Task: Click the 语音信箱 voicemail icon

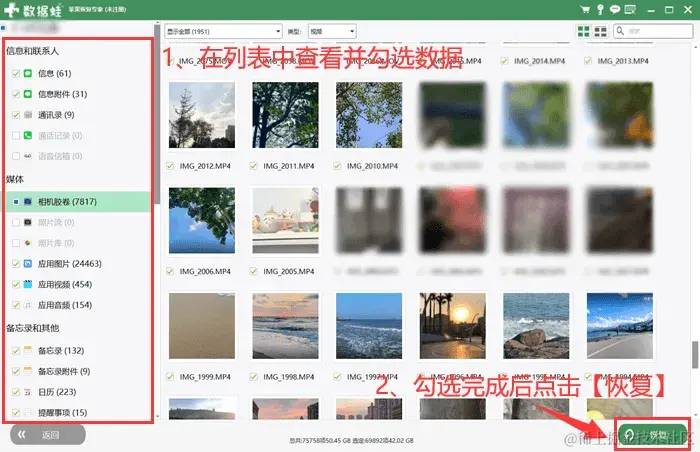Action: (x=28, y=156)
